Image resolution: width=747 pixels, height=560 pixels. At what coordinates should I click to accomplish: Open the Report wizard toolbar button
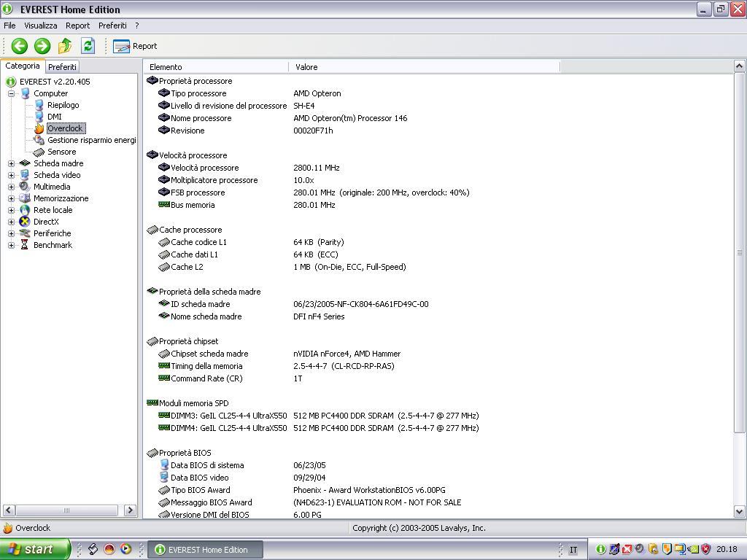point(135,46)
